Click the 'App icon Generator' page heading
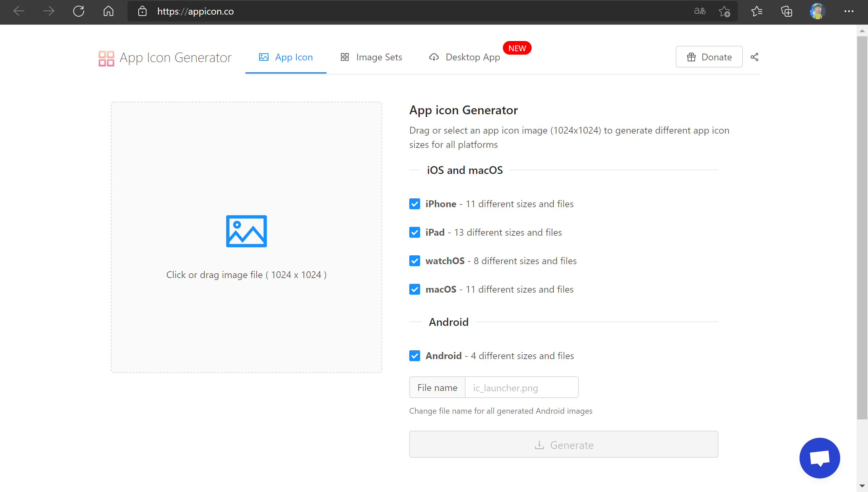This screenshot has width=868, height=492. point(463,110)
